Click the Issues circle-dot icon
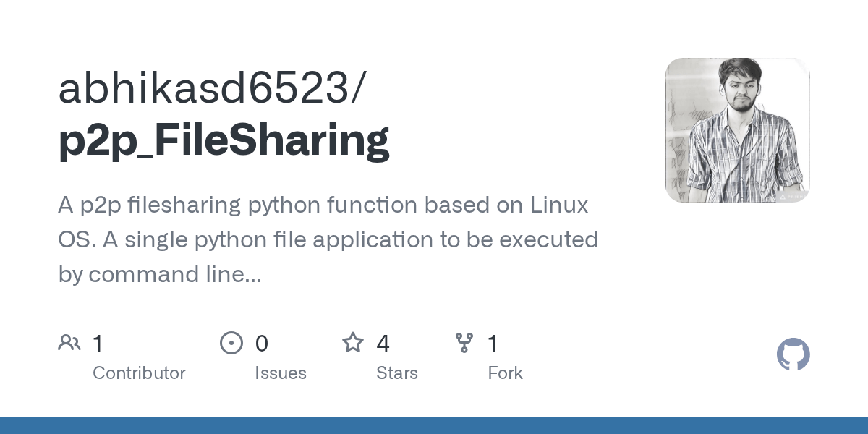 click(231, 343)
